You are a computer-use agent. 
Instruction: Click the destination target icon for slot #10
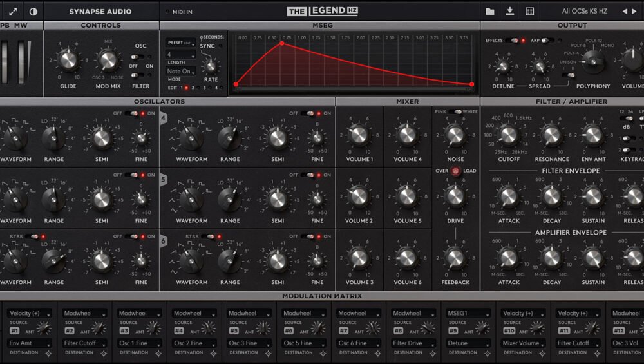(x=542, y=353)
